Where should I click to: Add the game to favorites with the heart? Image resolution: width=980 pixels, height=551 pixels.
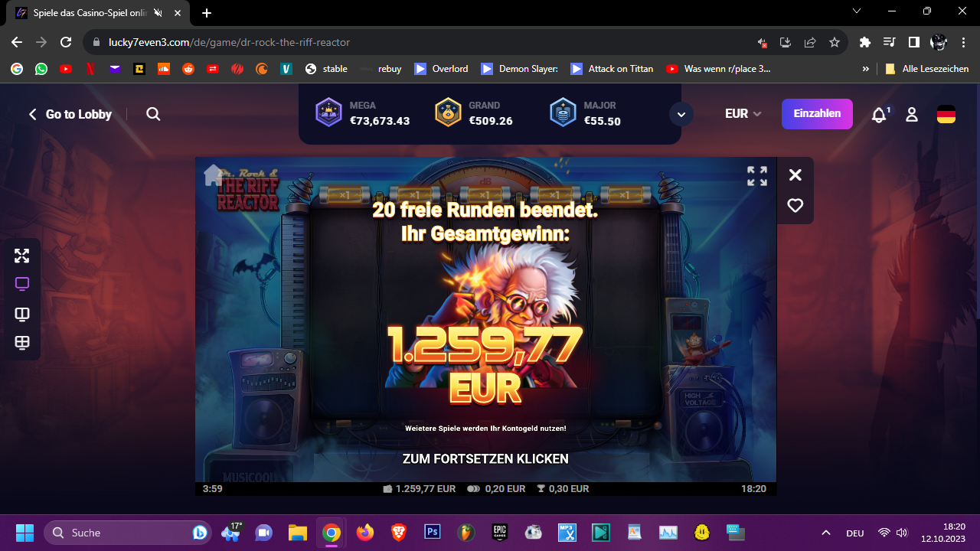pos(795,206)
